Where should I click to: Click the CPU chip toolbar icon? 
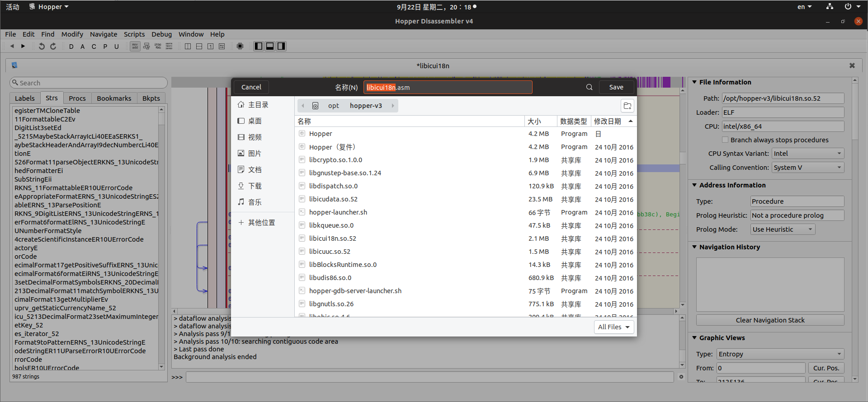tap(240, 46)
